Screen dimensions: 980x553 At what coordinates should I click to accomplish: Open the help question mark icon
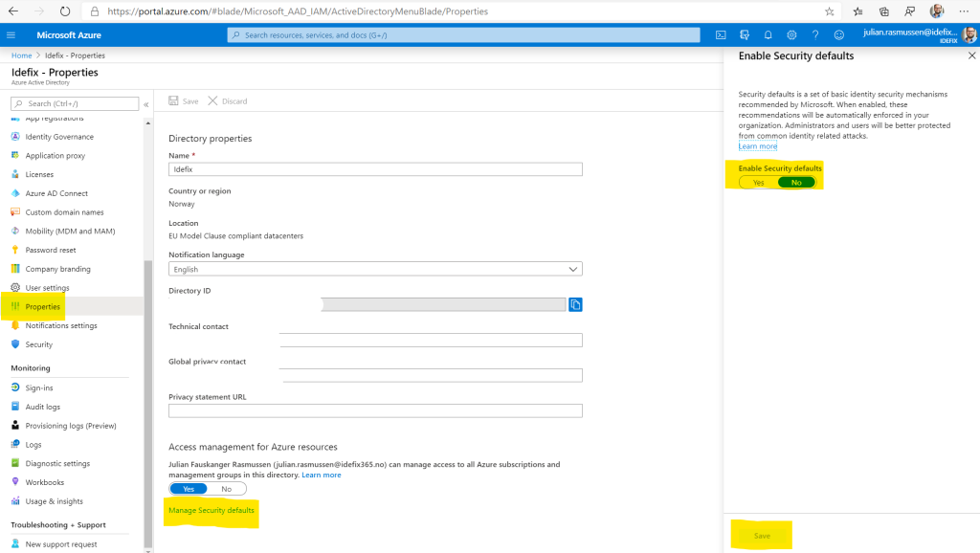(x=815, y=35)
